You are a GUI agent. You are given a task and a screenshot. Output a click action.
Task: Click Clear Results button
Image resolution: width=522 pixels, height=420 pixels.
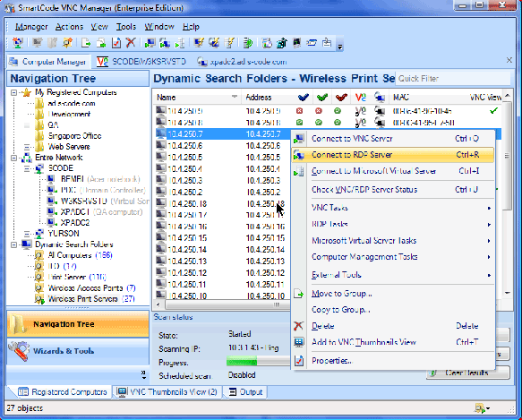pos(467,373)
